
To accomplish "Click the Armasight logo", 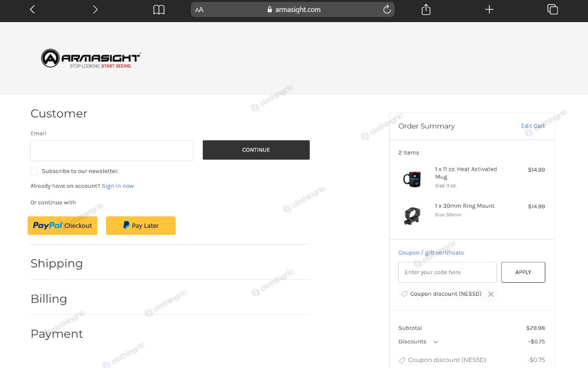I will coord(91,58).
